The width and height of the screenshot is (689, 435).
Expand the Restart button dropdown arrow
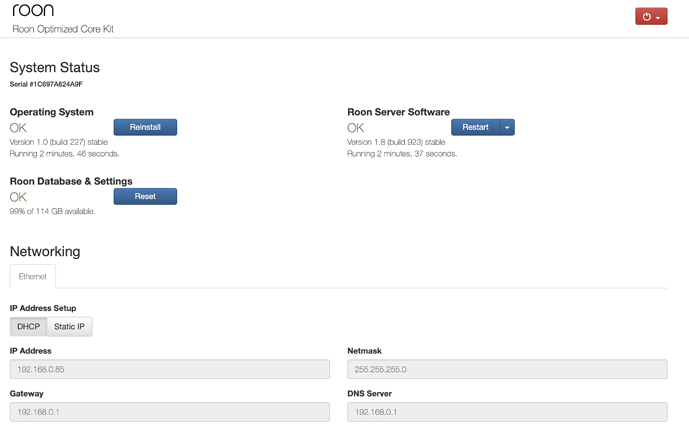[507, 127]
